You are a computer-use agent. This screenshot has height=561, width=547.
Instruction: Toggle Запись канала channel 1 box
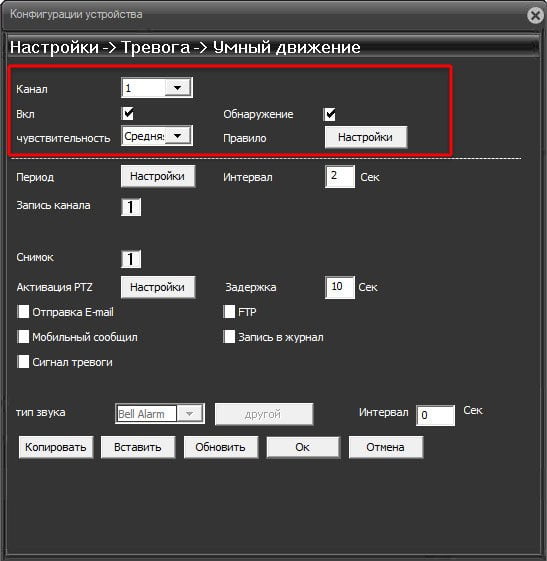(x=131, y=207)
